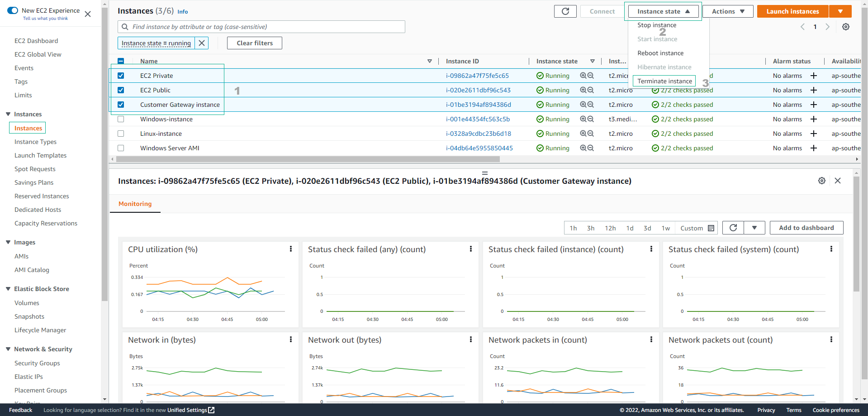Open Info link beside Instances

coord(182,12)
